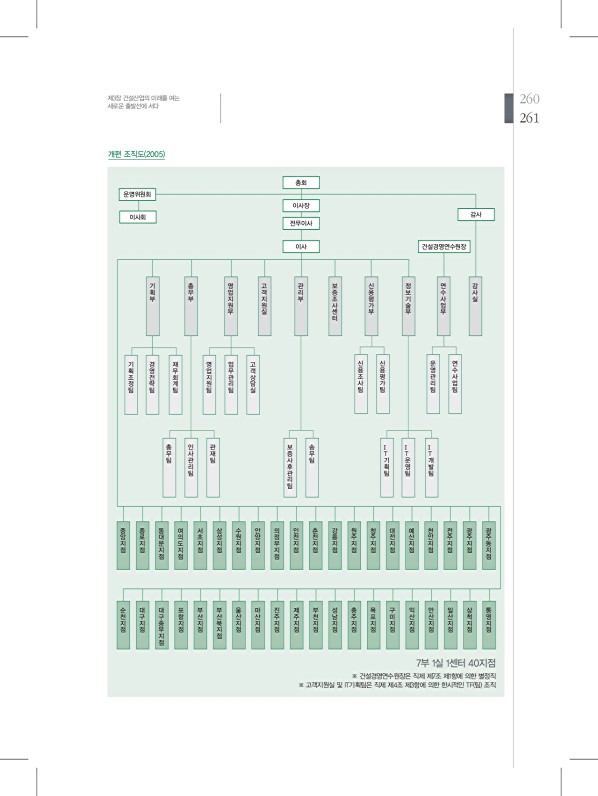The height and width of the screenshot is (796, 598).
Task: Select the IT운영팀 team box
Action: [408, 468]
